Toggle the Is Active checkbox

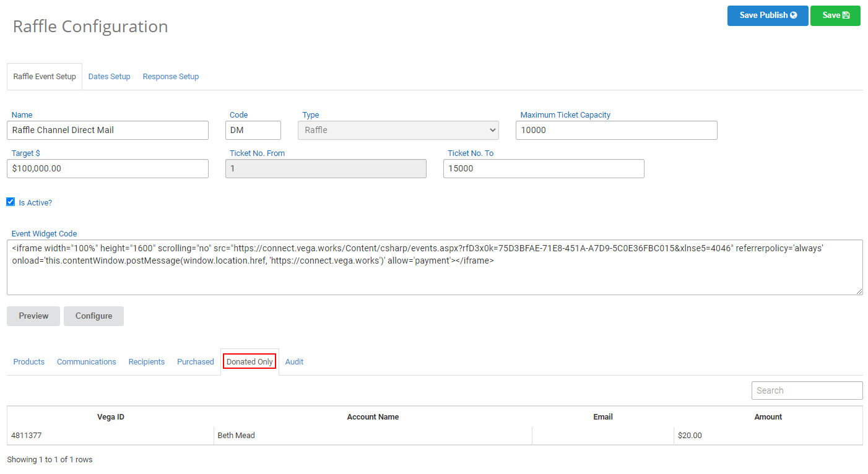(11, 202)
